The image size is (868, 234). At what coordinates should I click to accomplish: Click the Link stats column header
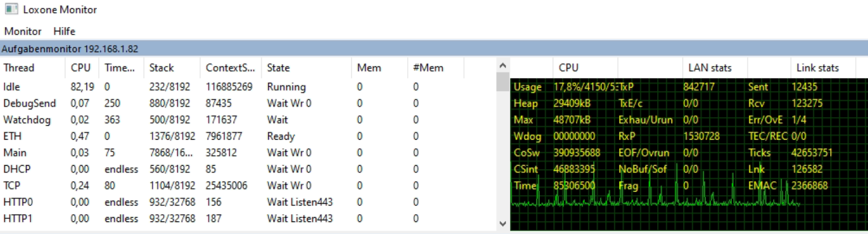coord(822,68)
